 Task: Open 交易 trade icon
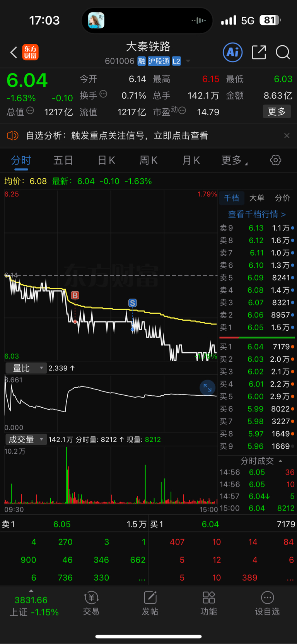tap(91, 603)
